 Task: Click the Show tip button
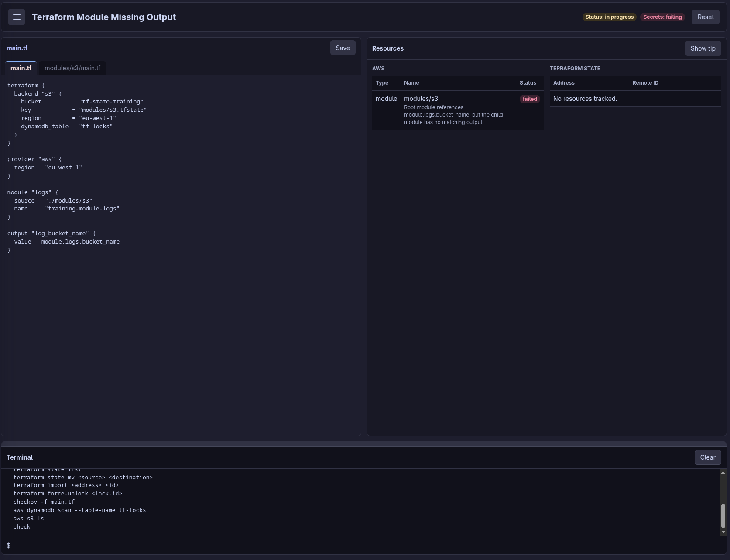[x=703, y=48]
